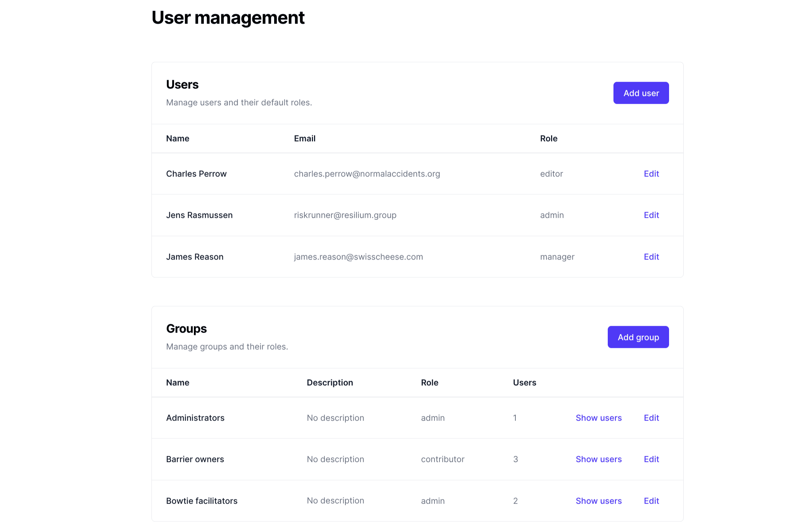Edit the user James Reason
Screen dimensions: 812x531
coord(651,257)
